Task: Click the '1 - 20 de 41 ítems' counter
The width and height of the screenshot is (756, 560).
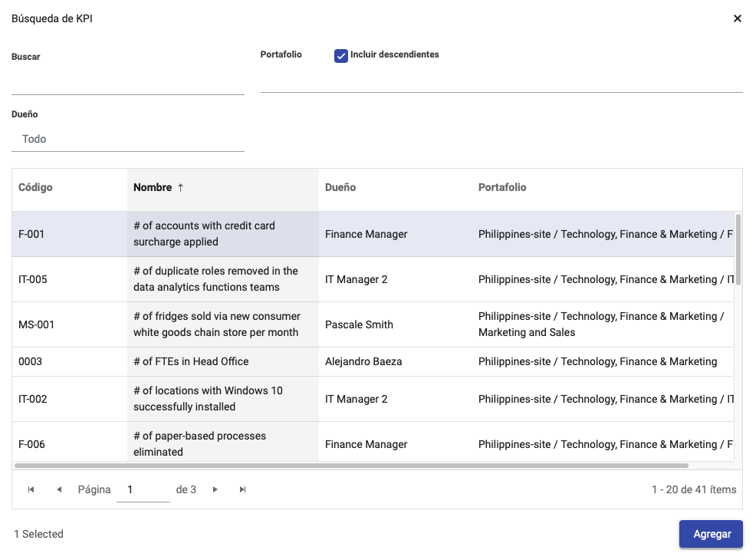Action: [694, 489]
